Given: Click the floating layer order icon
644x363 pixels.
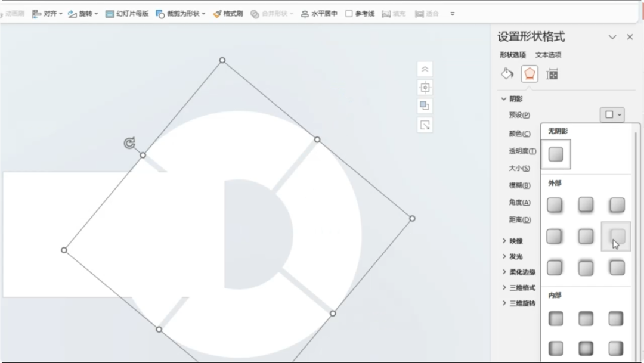Looking at the screenshot, I should pos(425,106).
